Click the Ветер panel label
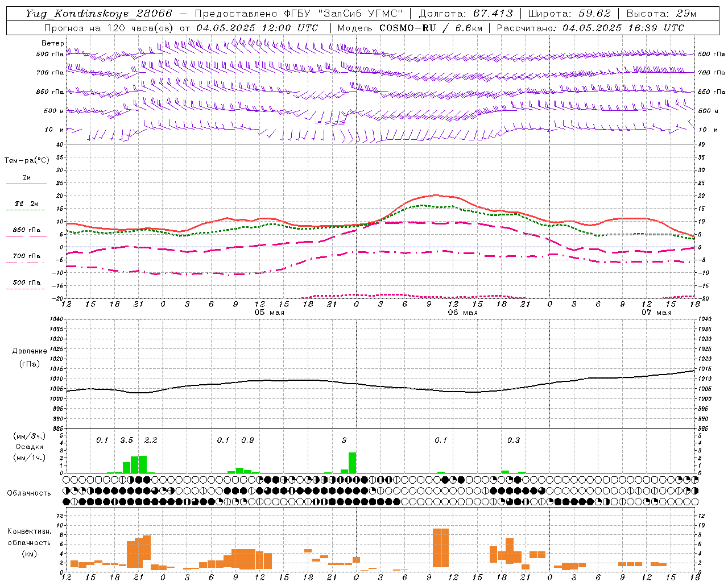 [53, 43]
